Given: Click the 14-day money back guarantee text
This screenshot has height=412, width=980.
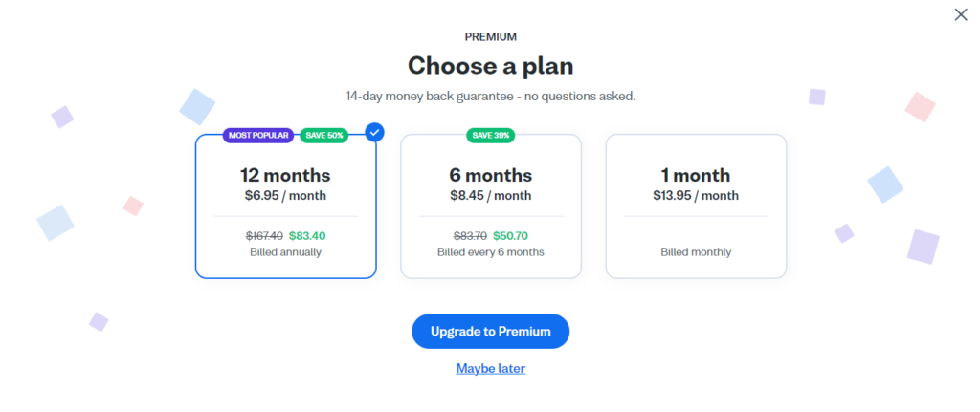Looking at the screenshot, I should pos(491,97).
